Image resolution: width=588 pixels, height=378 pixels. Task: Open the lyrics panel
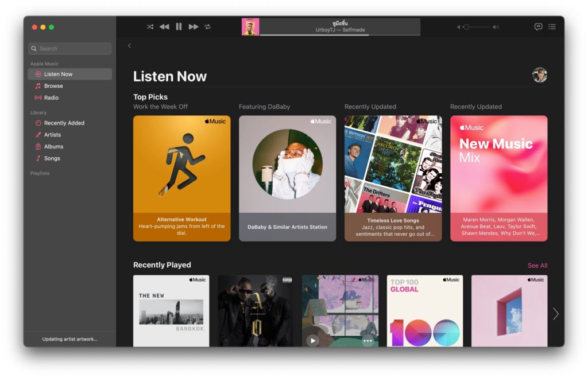(x=538, y=27)
